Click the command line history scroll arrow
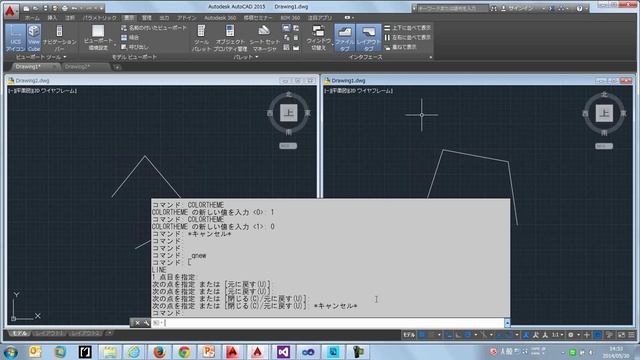640x360 pixels. (507, 323)
